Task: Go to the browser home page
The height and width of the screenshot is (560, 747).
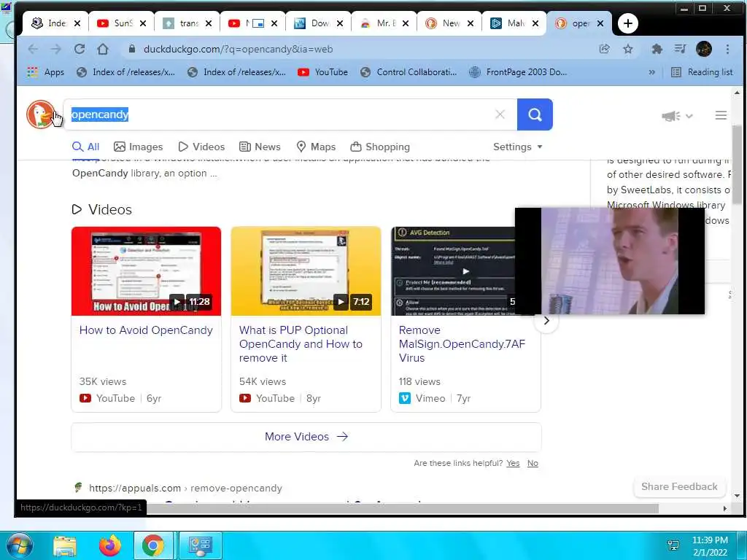Action: [102, 49]
